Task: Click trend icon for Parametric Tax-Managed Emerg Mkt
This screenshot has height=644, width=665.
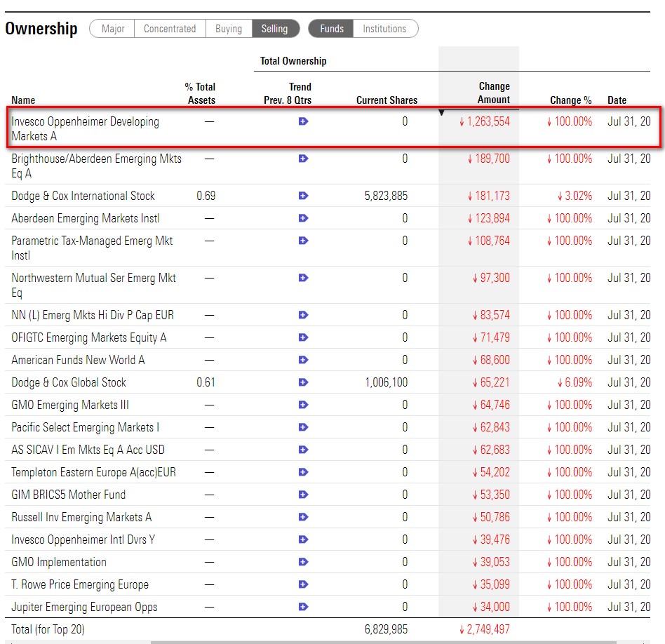Action: point(303,241)
